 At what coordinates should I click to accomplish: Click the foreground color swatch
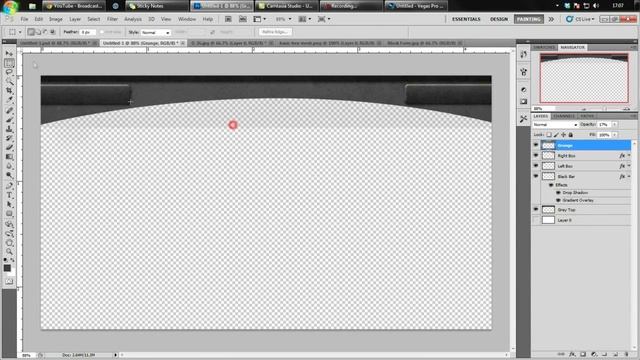click(x=7, y=268)
